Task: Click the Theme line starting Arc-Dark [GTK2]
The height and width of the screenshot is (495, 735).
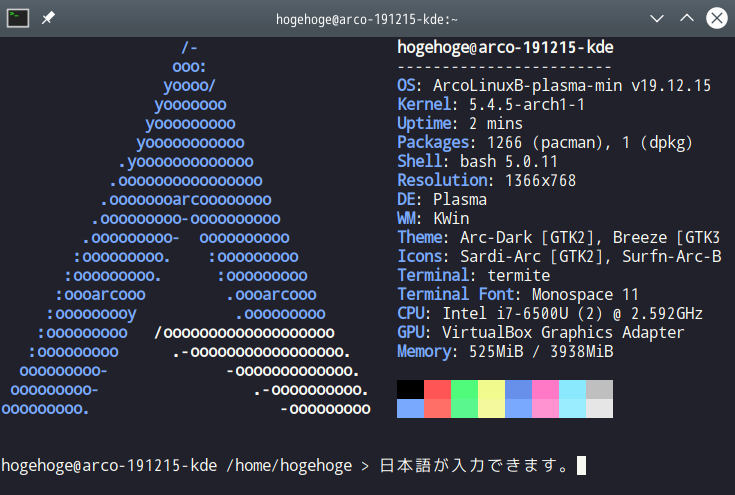Action: pos(558,238)
